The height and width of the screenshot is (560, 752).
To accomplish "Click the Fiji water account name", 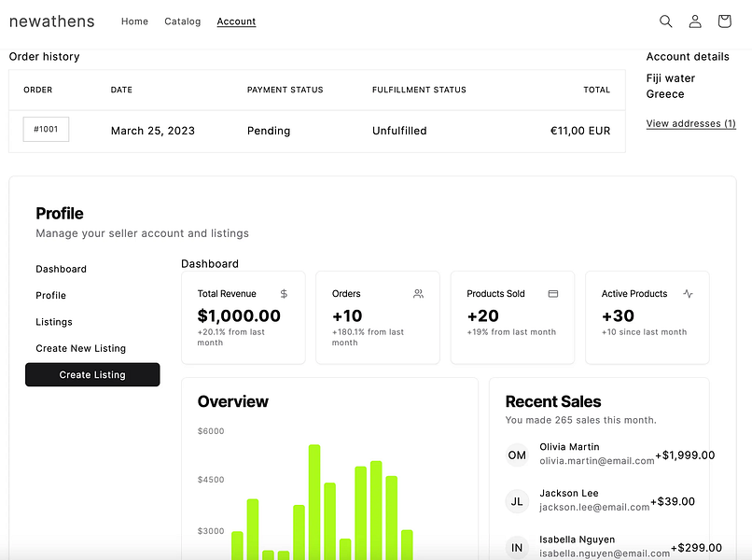I will pos(671,77).
